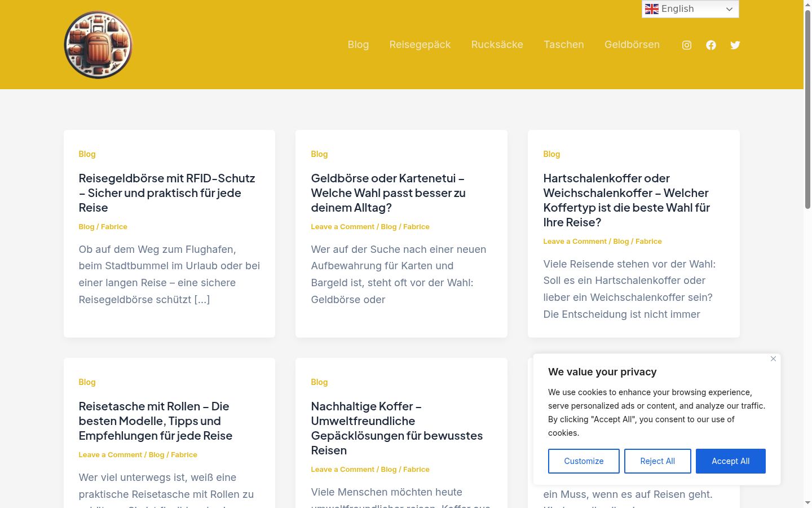
Task: Open the Facebook page icon
Action: [x=711, y=45]
